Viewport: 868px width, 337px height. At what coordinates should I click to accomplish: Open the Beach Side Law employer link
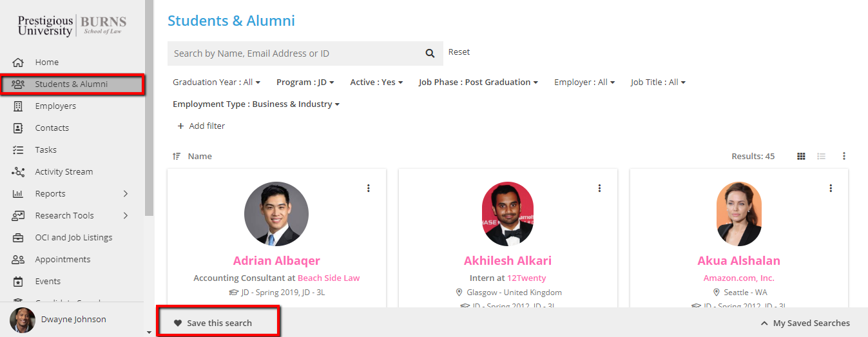coord(329,278)
